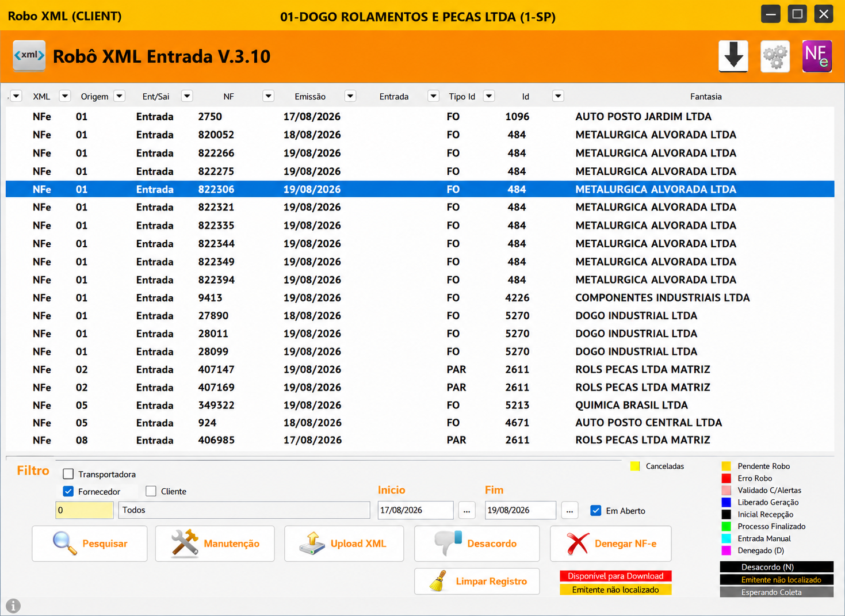Open the Tipo Id column filter dropdown
The width and height of the screenshot is (845, 616).
[x=489, y=96]
